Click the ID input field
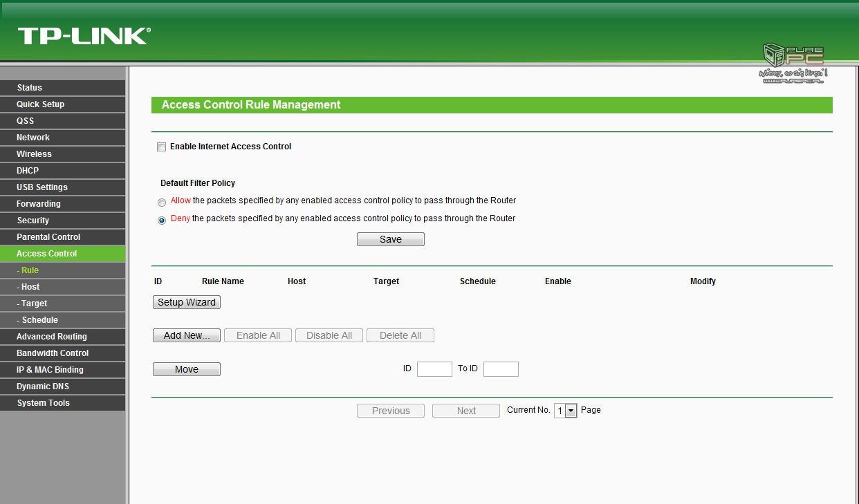Viewport: 859px width, 504px height. [x=434, y=369]
